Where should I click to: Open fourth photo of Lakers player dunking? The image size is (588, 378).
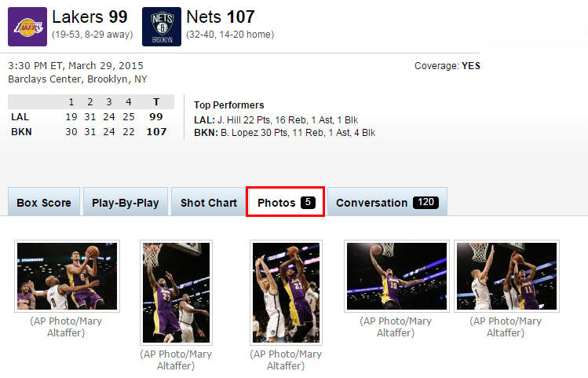[396, 277]
